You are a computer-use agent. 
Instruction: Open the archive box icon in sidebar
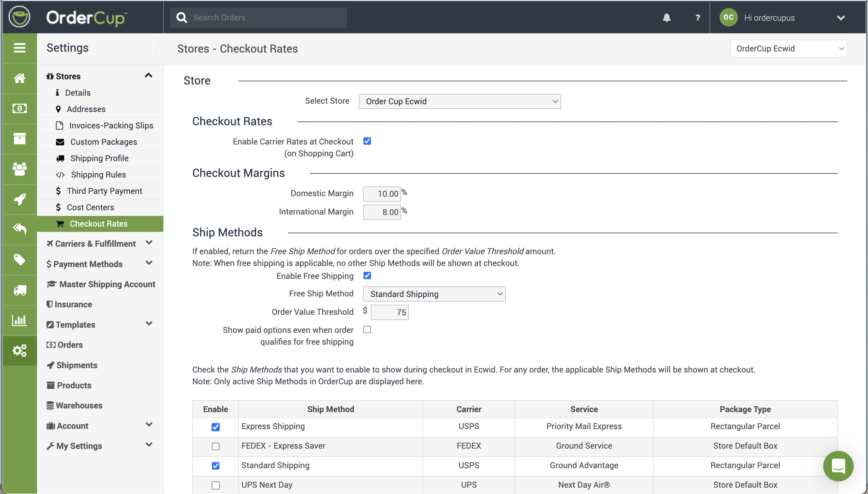[x=20, y=138]
